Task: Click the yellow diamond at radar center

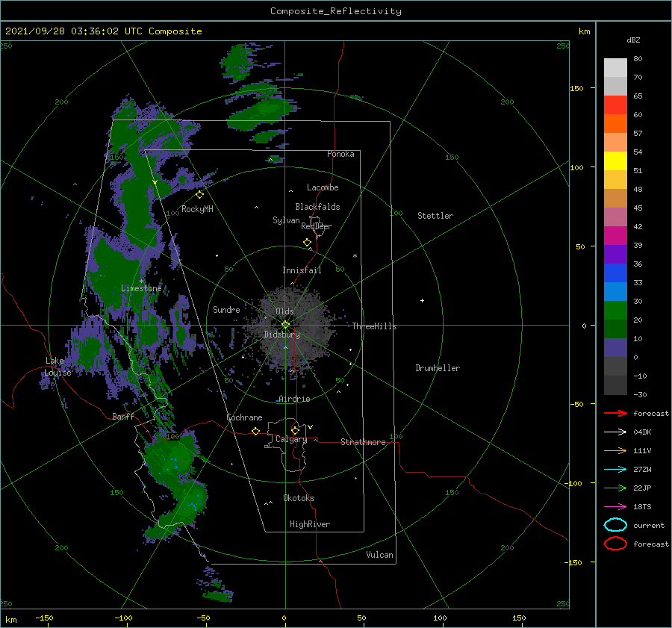Action: click(285, 325)
